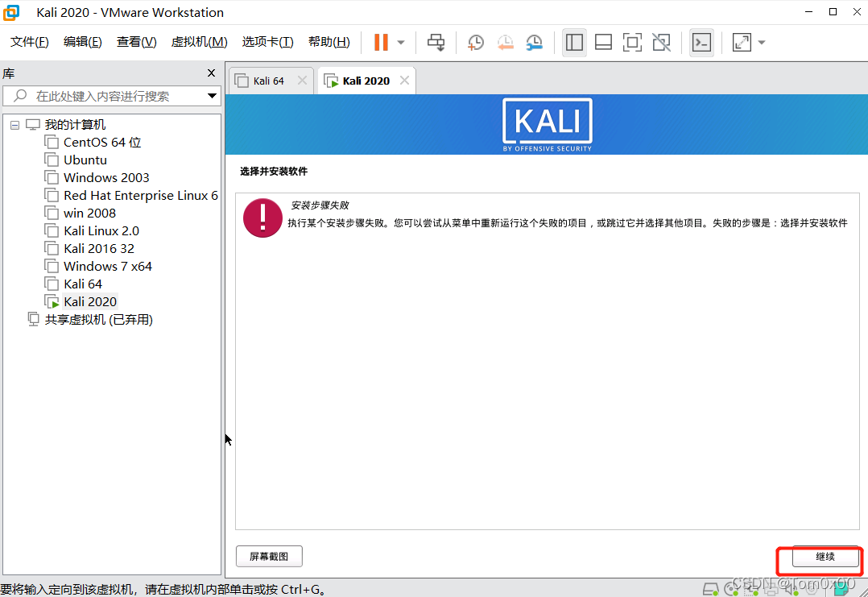Minimize the VMware Workstation window
The height and width of the screenshot is (597, 868).
[x=808, y=11]
